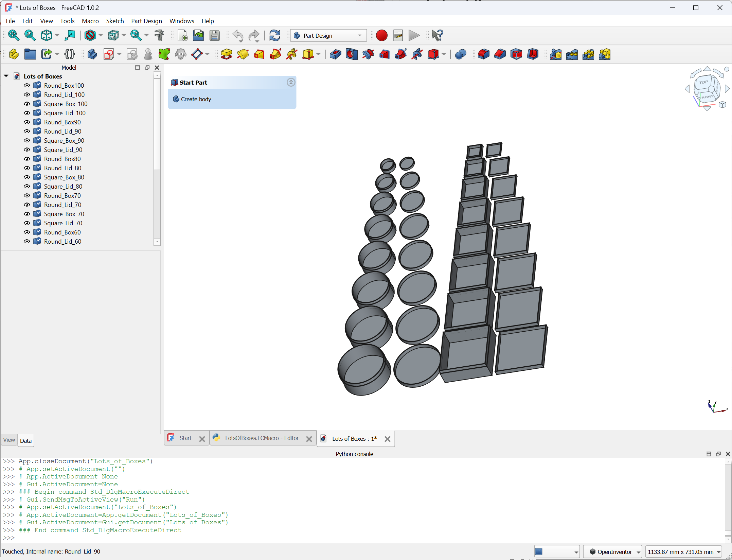Click the Save document icon
Viewport: 732px width, 560px height.
pyautogui.click(x=215, y=35)
